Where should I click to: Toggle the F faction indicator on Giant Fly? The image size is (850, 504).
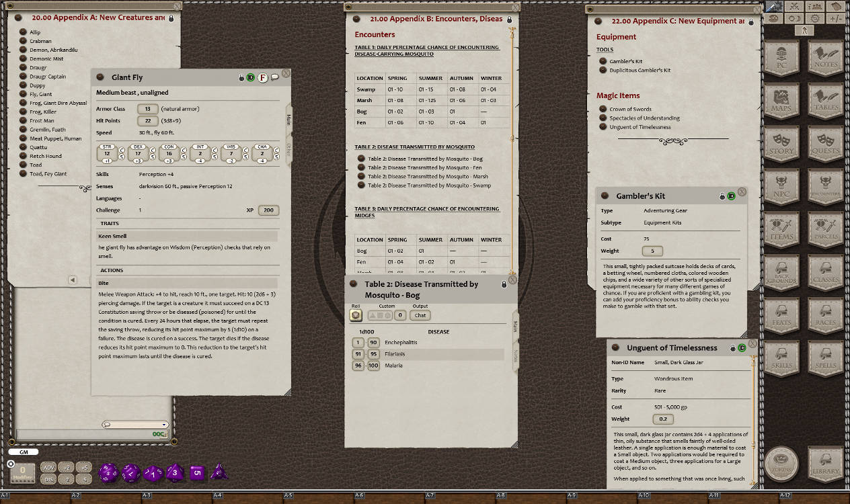pos(262,77)
